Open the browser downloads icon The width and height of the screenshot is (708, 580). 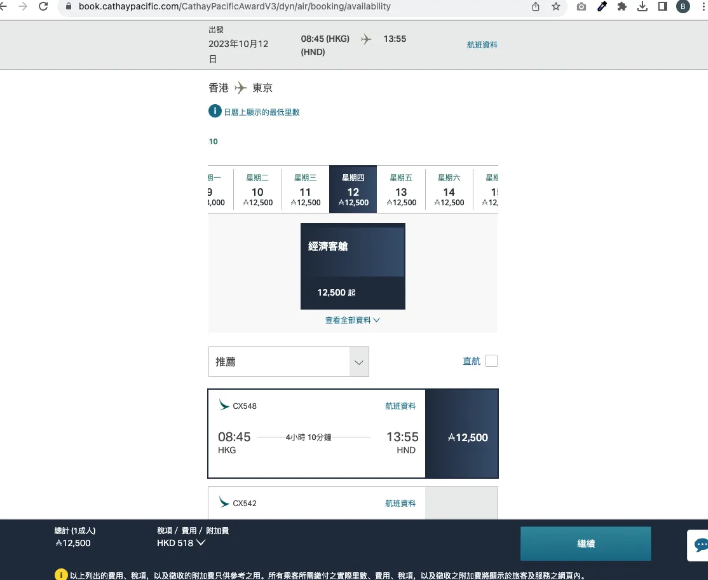point(642,6)
